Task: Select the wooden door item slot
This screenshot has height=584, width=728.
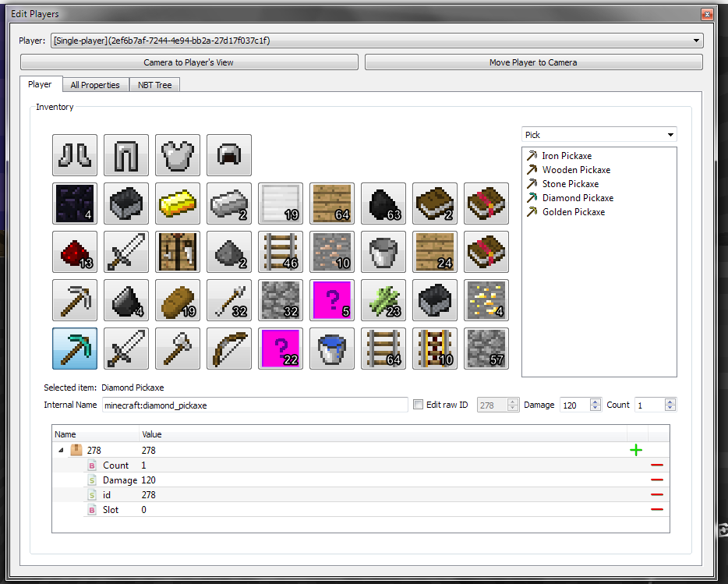Action: (x=178, y=252)
